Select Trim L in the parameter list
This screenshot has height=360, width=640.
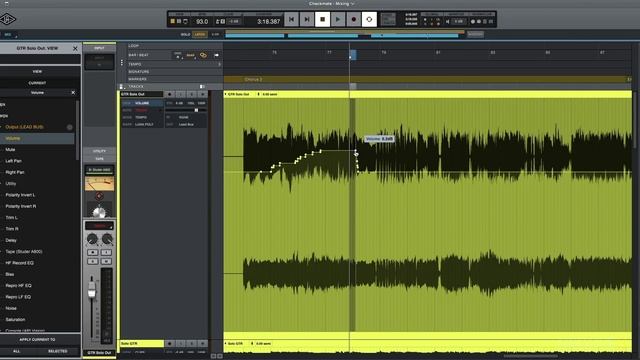(11, 218)
